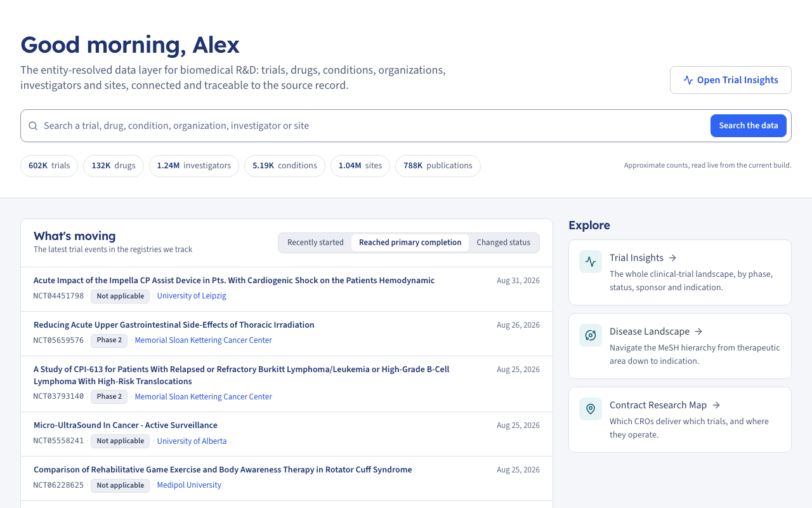The height and width of the screenshot is (508, 812).
Task: Click the arrow beside Contract Research Map
Action: (716, 405)
